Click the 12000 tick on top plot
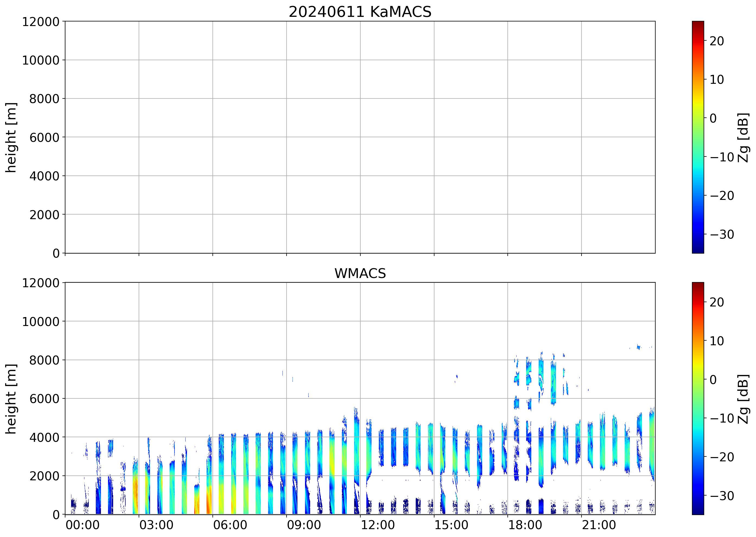Image resolution: width=756 pixels, height=537 pixels. click(x=40, y=22)
